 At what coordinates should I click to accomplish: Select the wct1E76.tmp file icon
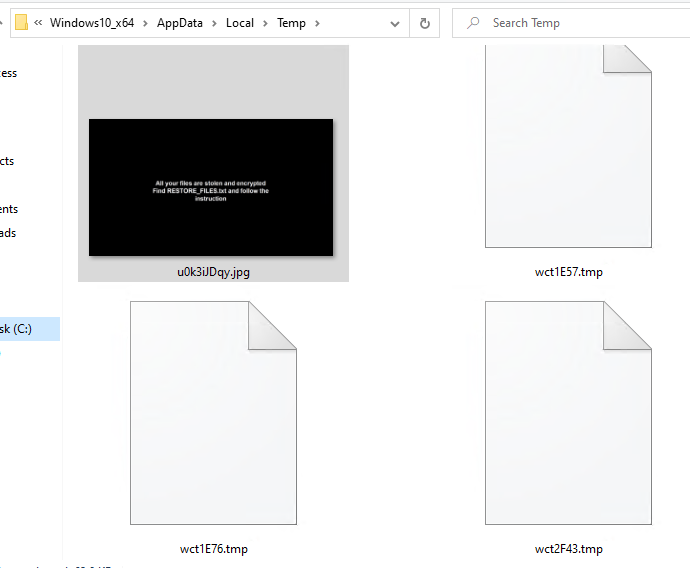click(213, 413)
